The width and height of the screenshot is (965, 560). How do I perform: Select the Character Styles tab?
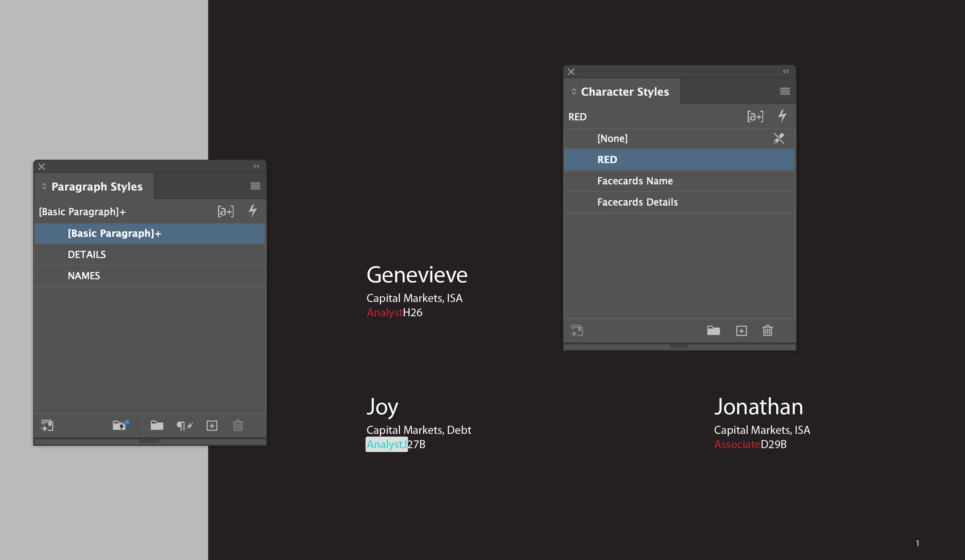[625, 92]
